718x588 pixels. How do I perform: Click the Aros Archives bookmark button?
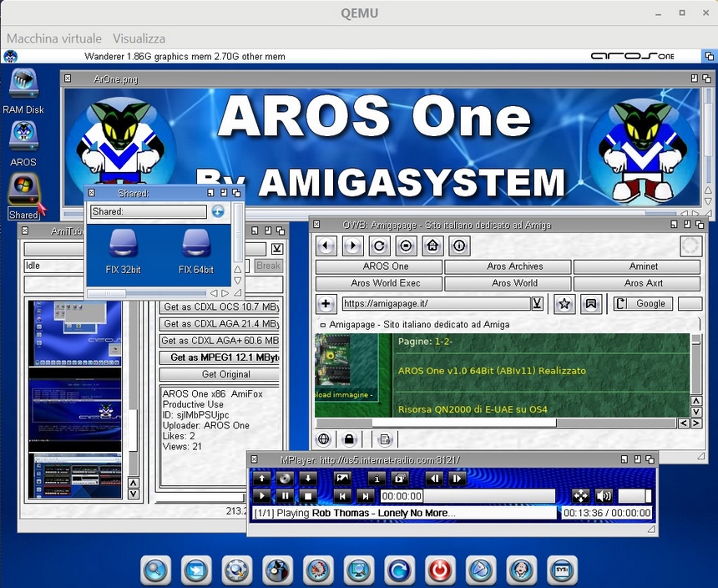click(x=508, y=266)
